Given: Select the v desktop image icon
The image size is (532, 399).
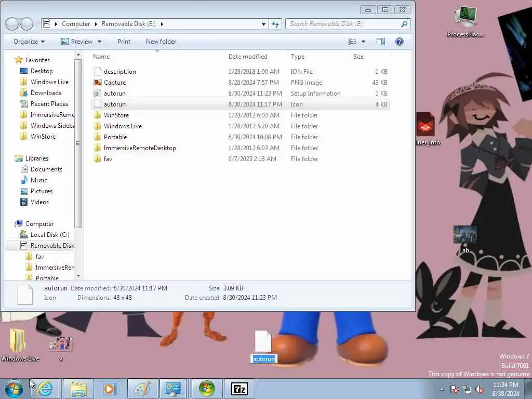Looking at the screenshot, I should click(61, 348).
